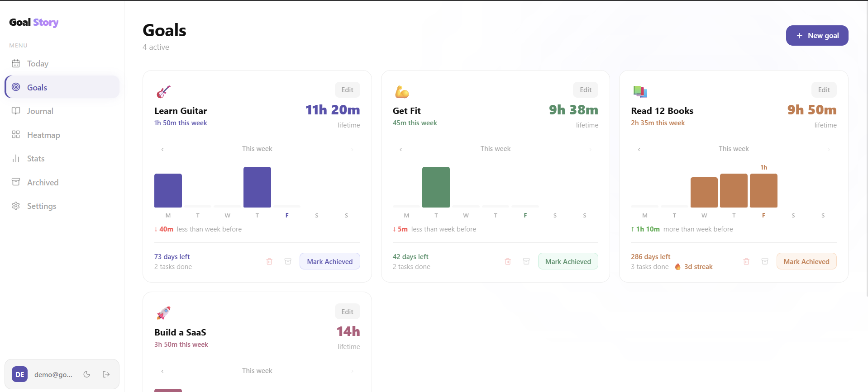Click Friday's bar in Read 12 Books chart
Image resolution: width=868 pixels, height=392 pixels.
763,190
